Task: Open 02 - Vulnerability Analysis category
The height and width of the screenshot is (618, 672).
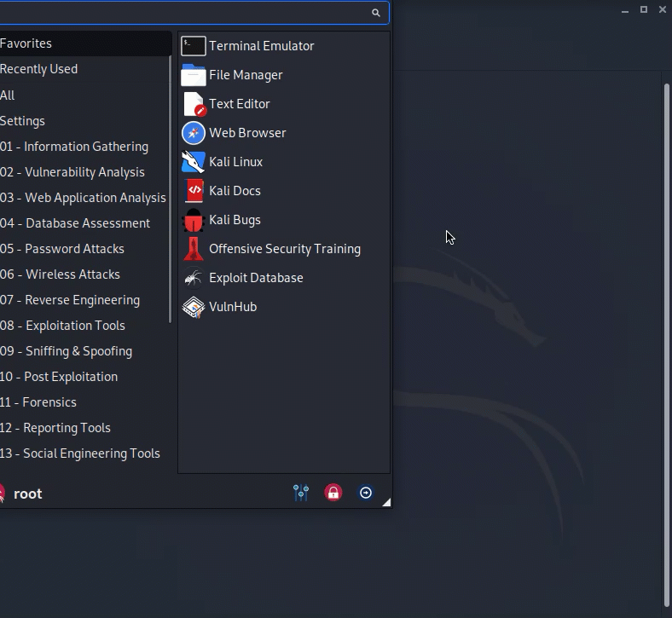Action: tap(84, 172)
